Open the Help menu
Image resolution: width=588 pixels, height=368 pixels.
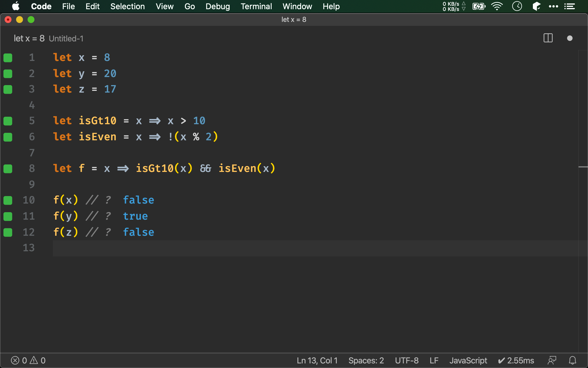click(331, 6)
